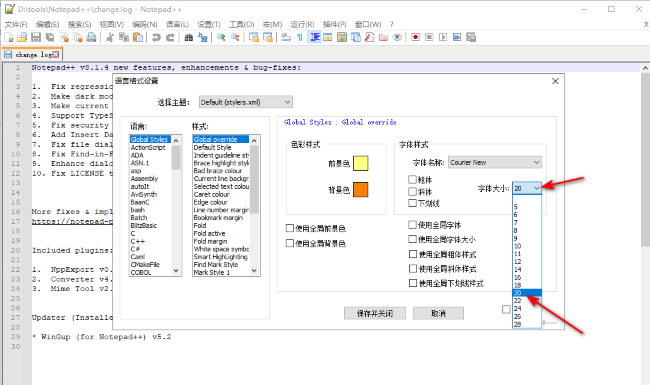Click the Record Macro red dot icon

tap(415, 38)
